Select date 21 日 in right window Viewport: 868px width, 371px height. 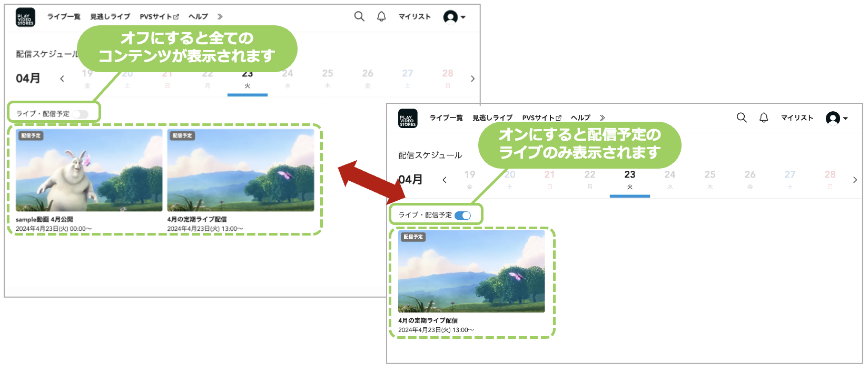pyautogui.click(x=550, y=180)
